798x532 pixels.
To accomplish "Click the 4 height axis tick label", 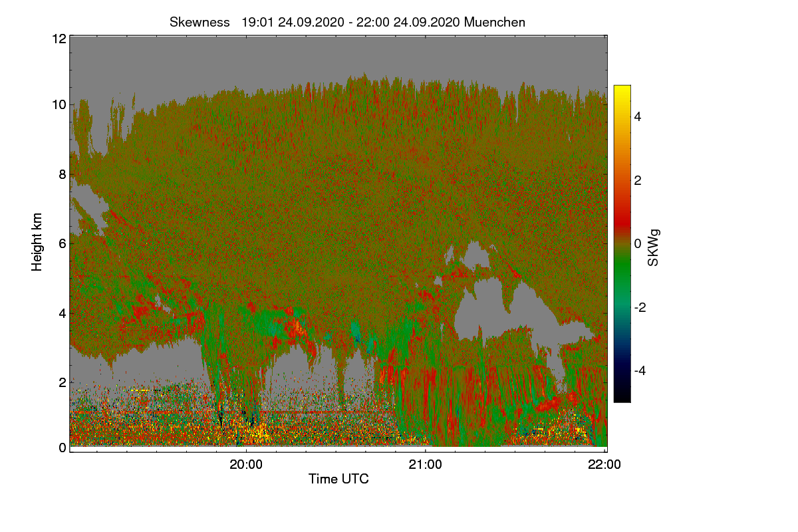I will 62,313.
